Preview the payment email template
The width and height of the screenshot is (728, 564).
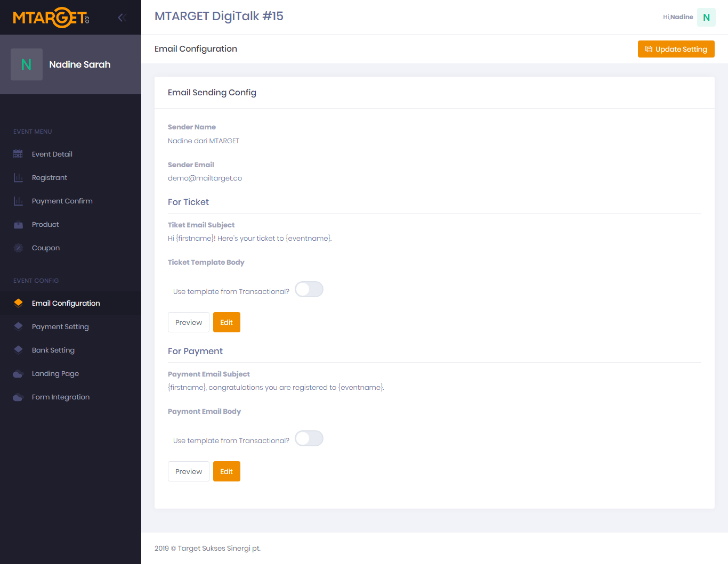[x=189, y=471]
